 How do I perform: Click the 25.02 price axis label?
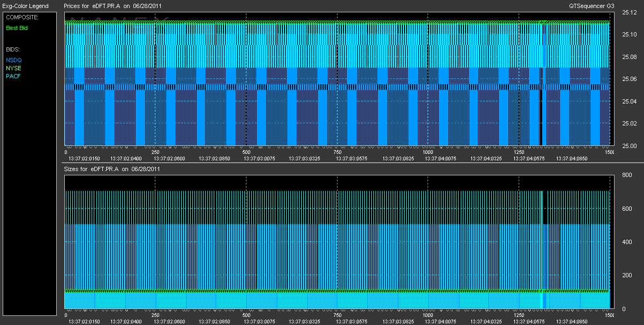pyautogui.click(x=630, y=123)
